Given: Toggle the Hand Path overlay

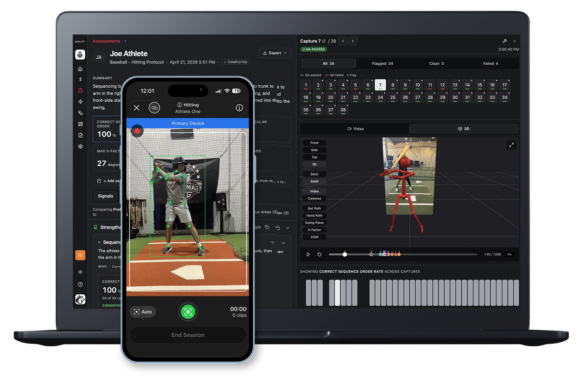Looking at the screenshot, I should point(315,216).
